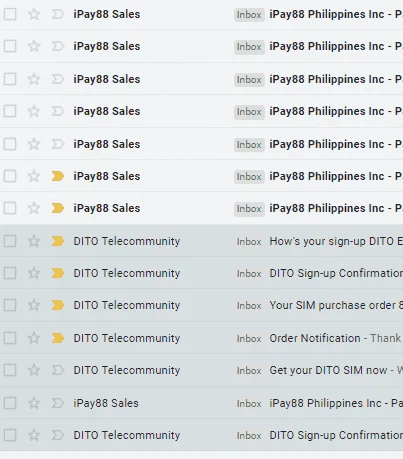
Task: Click Inbox label on "How's your sign-up" row
Action: [249, 241]
